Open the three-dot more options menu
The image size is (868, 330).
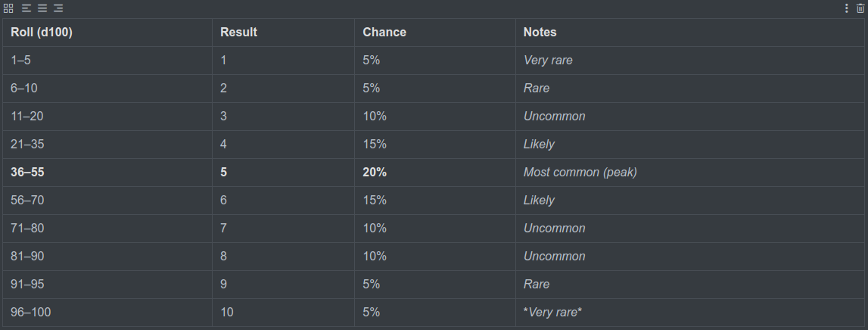pos(847,8)
